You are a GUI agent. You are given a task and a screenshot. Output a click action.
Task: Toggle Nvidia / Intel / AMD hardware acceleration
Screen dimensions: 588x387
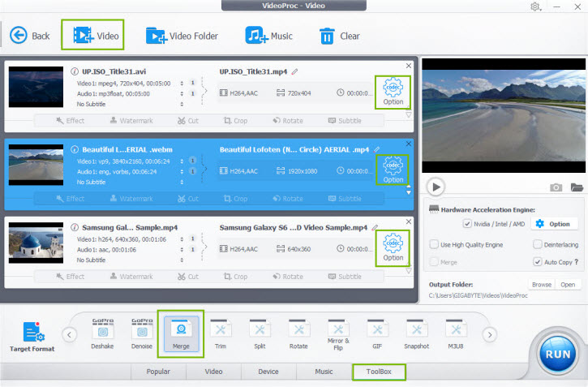tap(467, 224)
